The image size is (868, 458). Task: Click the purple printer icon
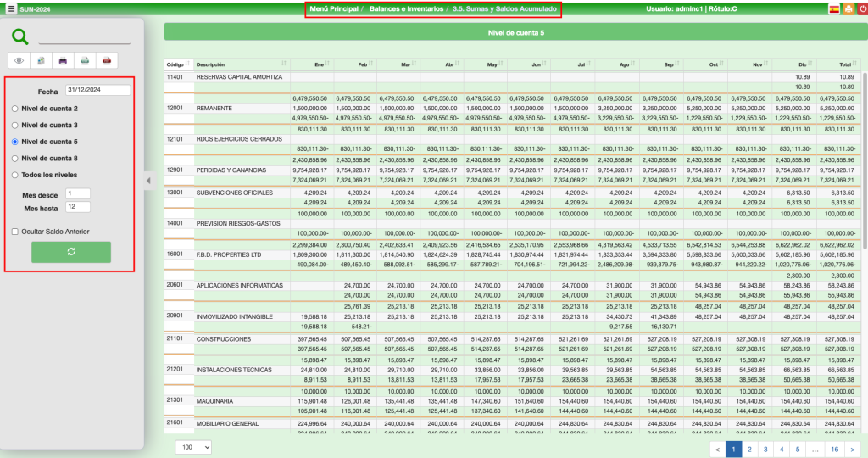63,60
